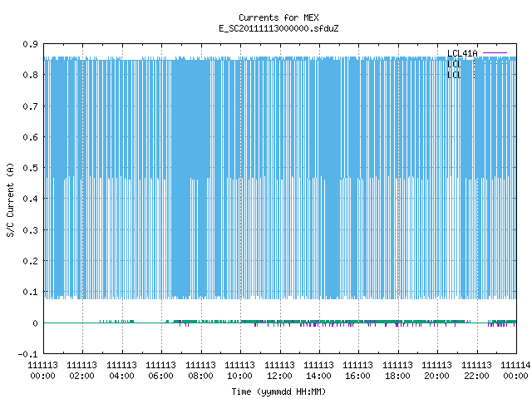Click the 'Time (yymmdd HH:MM)' x-axis label
Viewport: 532px width, 399px height.
click(x=278, y=392)
